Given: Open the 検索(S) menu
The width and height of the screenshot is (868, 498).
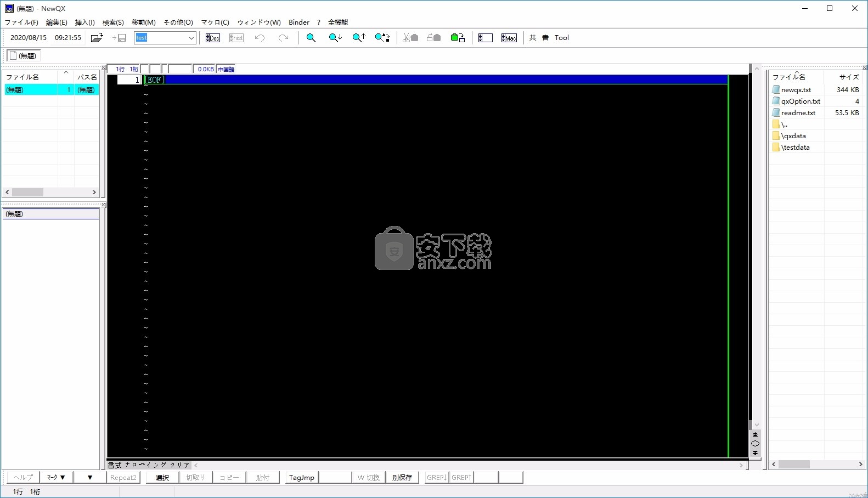Looking at the screenshot, I should pyautogui.click(x=113, y=22).
